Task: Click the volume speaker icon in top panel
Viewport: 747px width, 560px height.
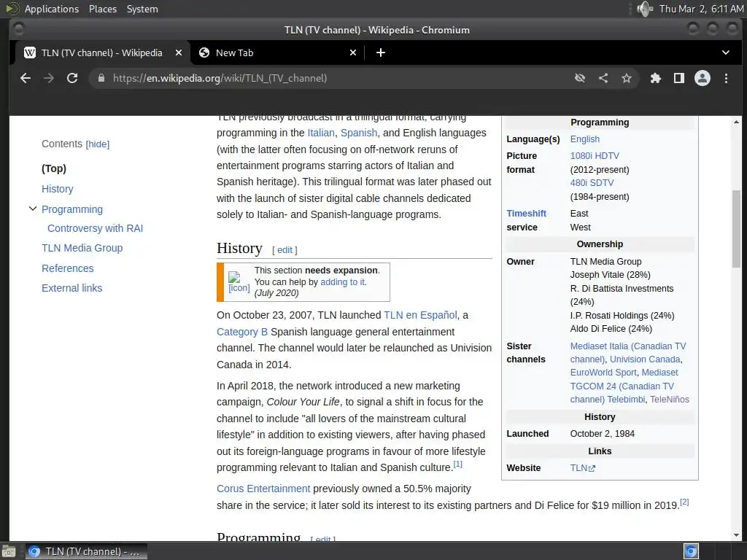Action: point(645,9)
